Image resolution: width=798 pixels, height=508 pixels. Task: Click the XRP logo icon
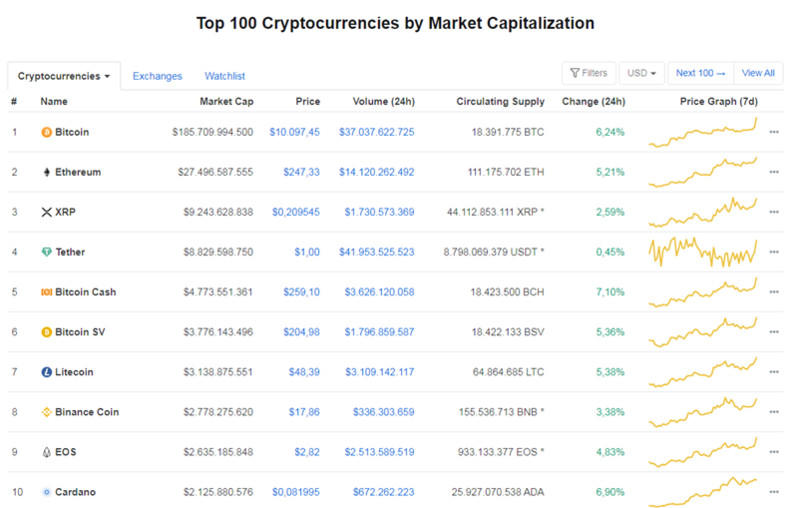(46, 212)
